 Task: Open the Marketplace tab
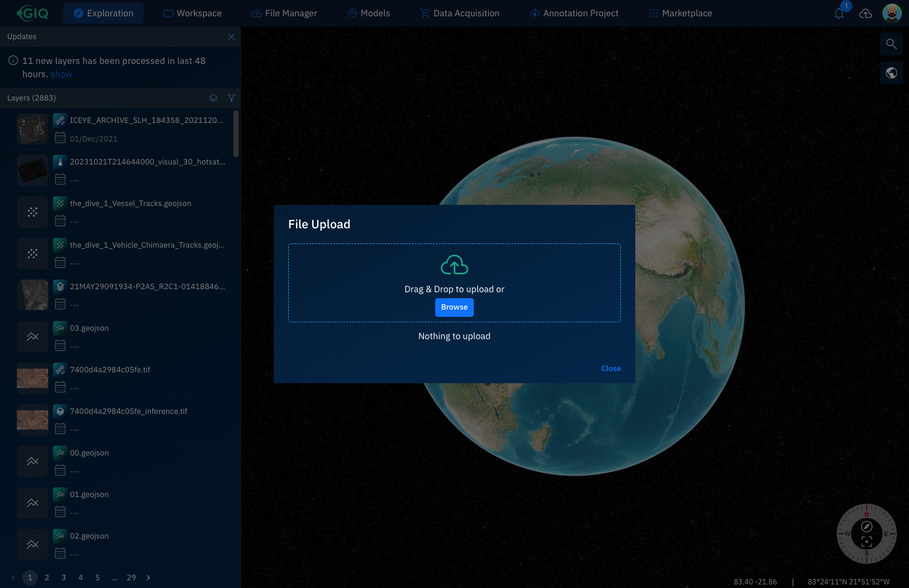681,13
